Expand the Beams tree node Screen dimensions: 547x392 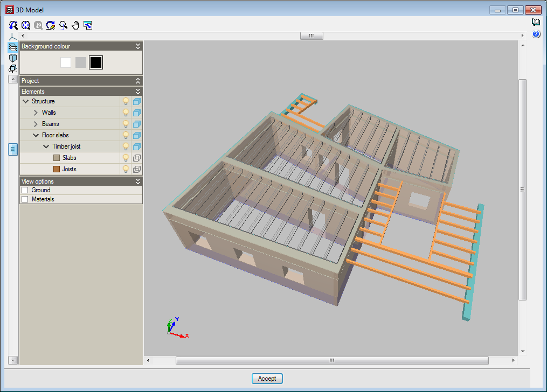coord(36,124)
